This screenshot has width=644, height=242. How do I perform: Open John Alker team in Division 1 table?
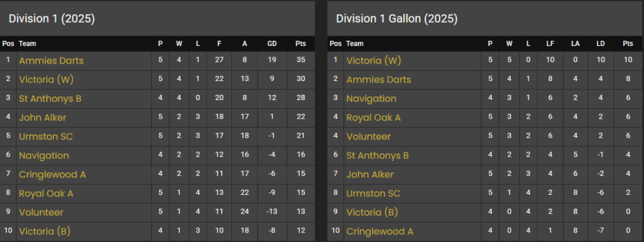coord(43,118)
